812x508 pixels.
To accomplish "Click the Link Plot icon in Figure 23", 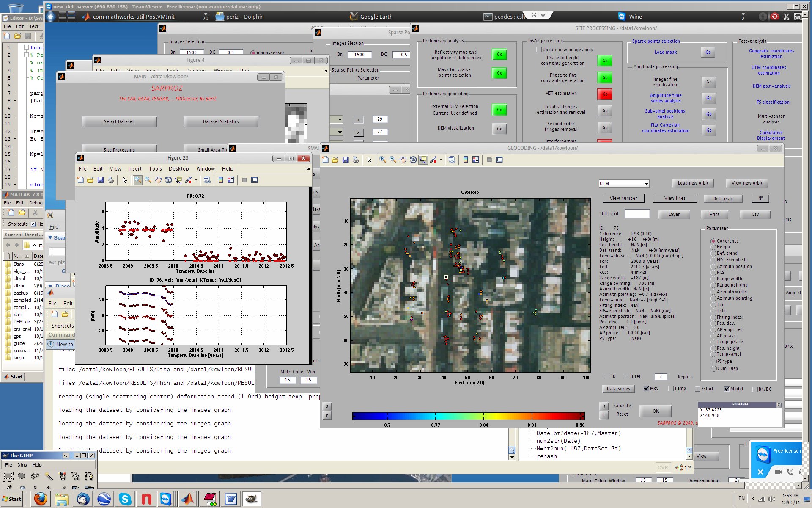I will 207,180.
